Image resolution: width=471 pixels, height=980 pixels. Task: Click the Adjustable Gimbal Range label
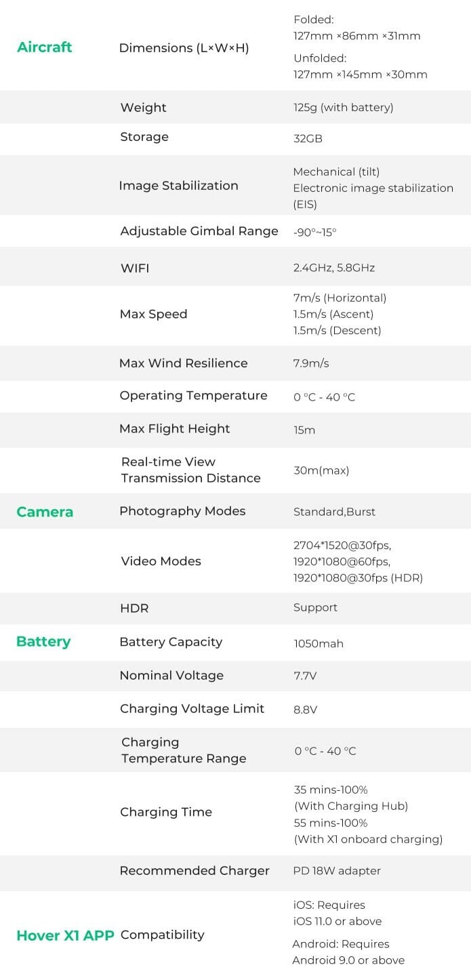tap(199, 231)
